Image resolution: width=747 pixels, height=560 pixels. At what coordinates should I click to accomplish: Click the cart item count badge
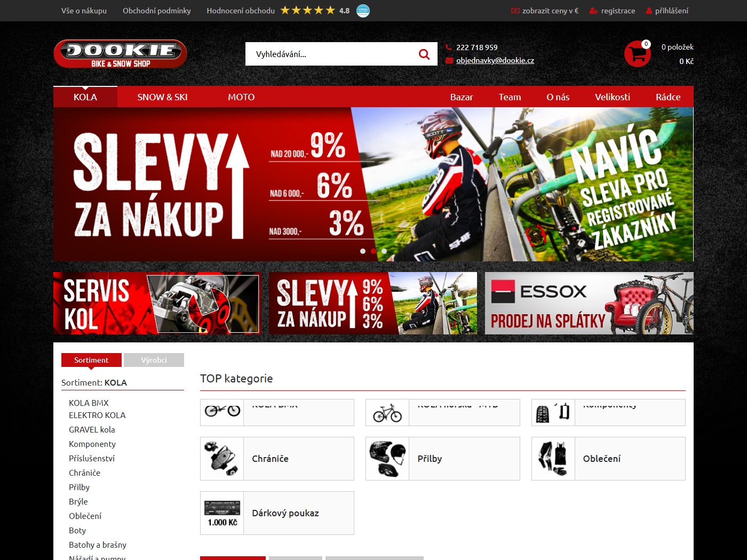tap(646, 44)
